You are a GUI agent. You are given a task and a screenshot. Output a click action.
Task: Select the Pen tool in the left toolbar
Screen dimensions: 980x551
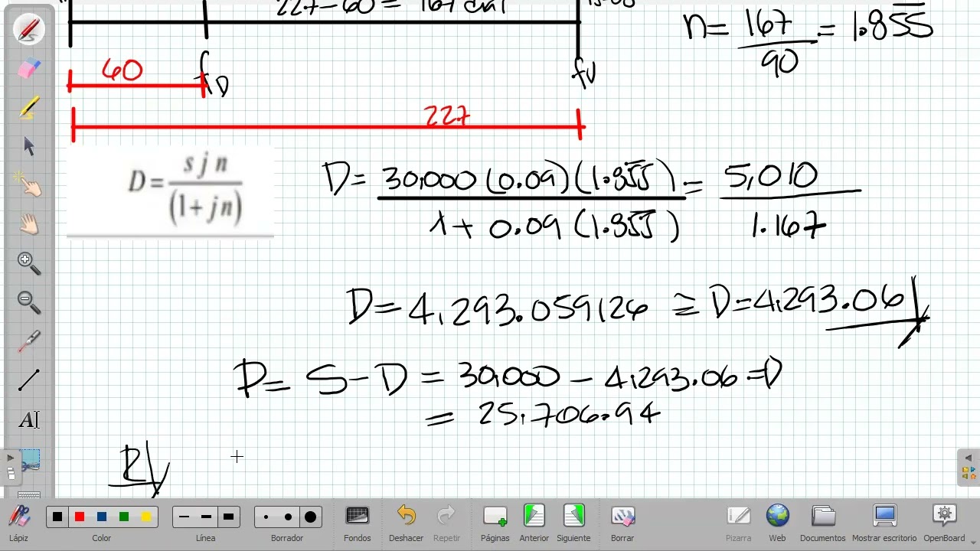tap(29, 30)
